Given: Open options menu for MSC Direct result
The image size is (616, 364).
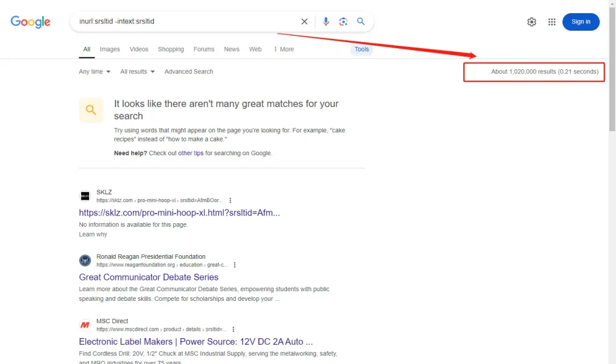Looking at the screenshot, I should 233,330.
